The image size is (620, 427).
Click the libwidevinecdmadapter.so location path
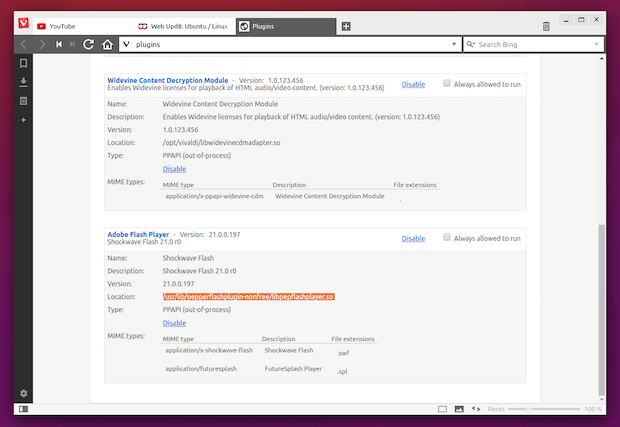pos(221,142)
